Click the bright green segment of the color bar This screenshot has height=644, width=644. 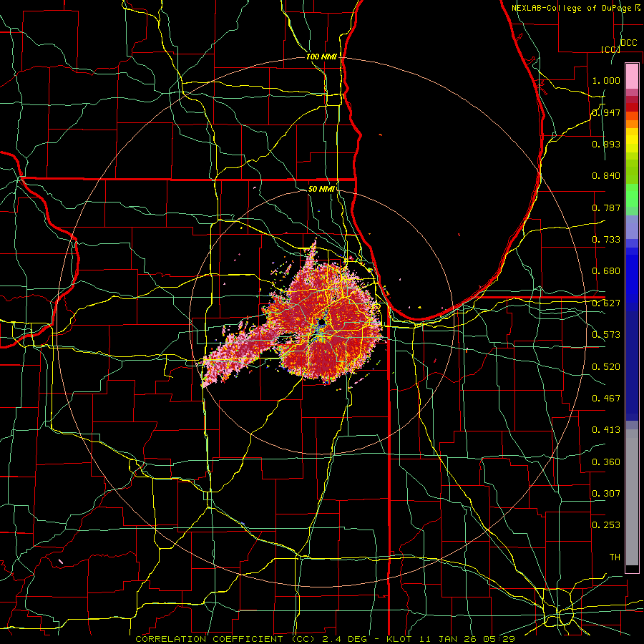pyautogui.click(x=632, y=195)
